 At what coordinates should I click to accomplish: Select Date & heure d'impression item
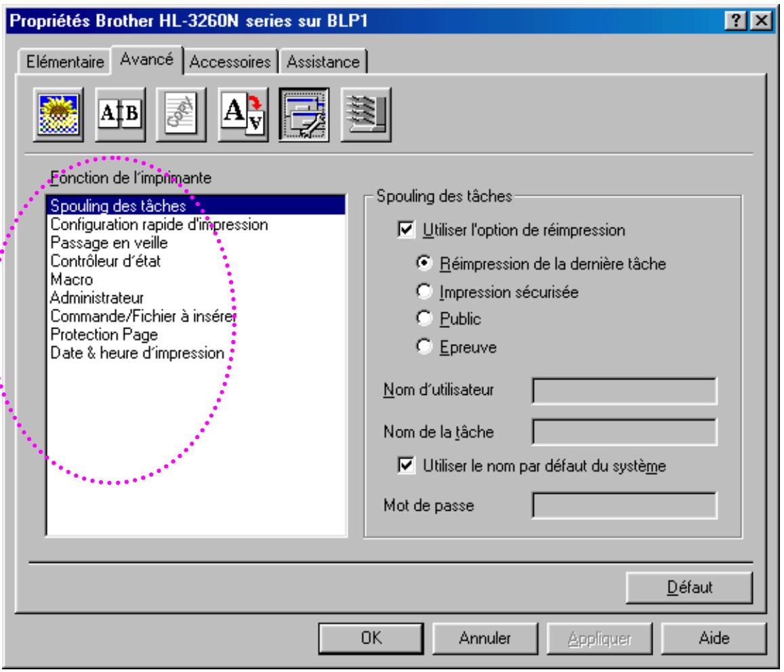click(196, 353)
